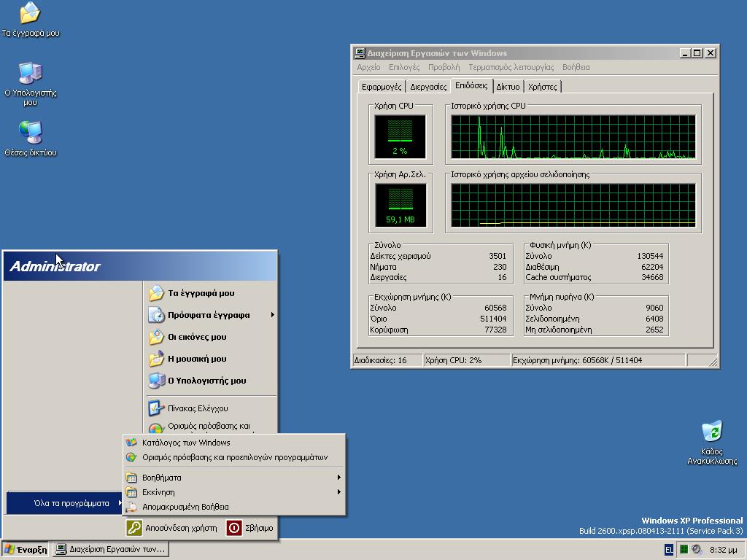Click green CPU usage tray icon
747x560 pixels.
[684, 550]
